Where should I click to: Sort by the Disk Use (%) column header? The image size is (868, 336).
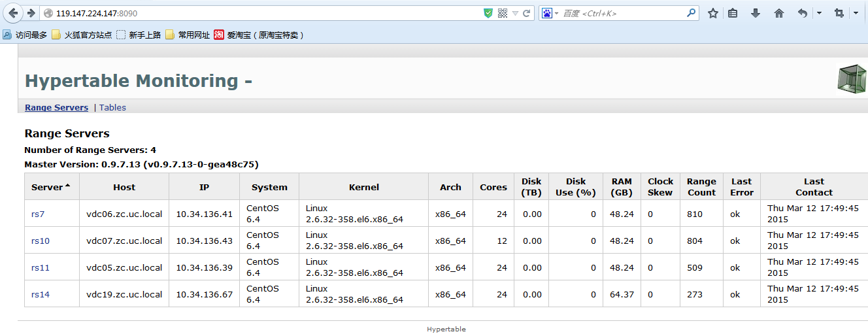point(576,187)
